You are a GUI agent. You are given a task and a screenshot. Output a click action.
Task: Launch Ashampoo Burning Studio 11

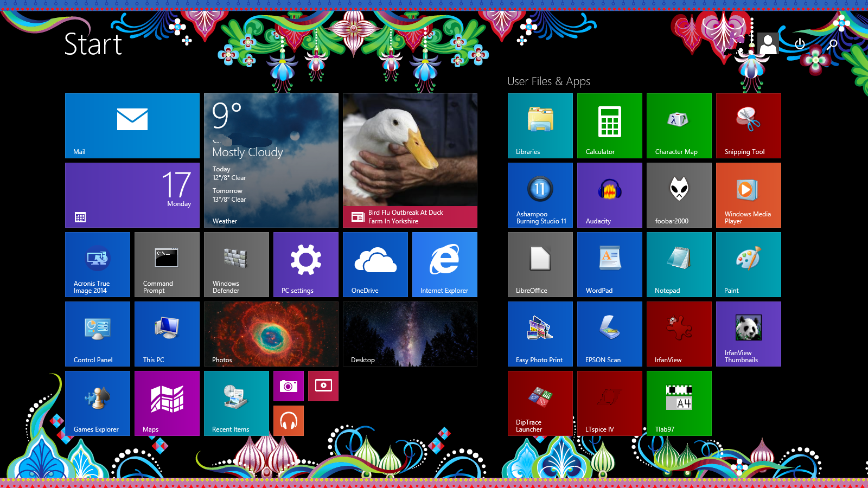[540, 195]
